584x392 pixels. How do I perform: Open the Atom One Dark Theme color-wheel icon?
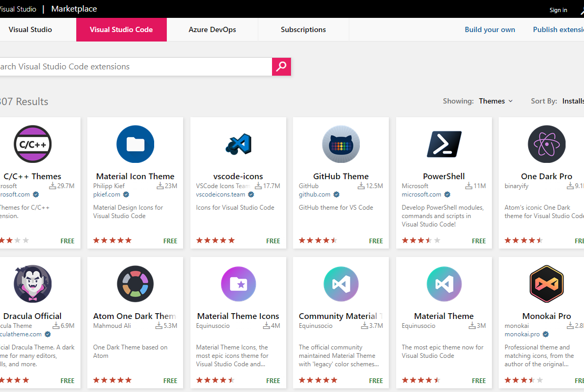tap(135, 284)
